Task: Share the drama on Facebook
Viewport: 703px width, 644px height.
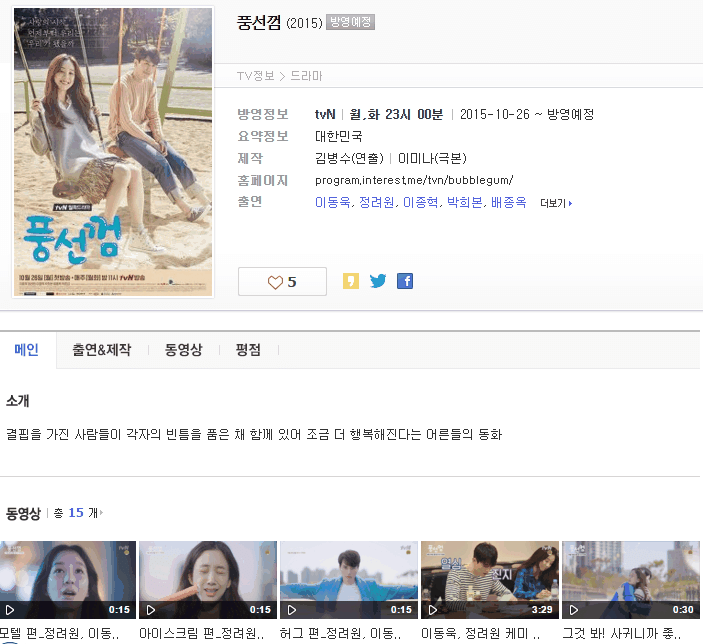Action: (405, 281)
